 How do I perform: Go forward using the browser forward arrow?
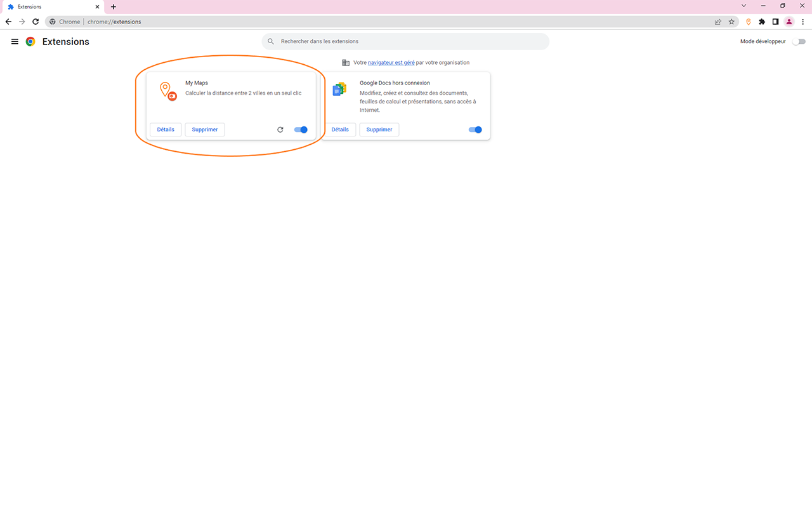(22, 22)
